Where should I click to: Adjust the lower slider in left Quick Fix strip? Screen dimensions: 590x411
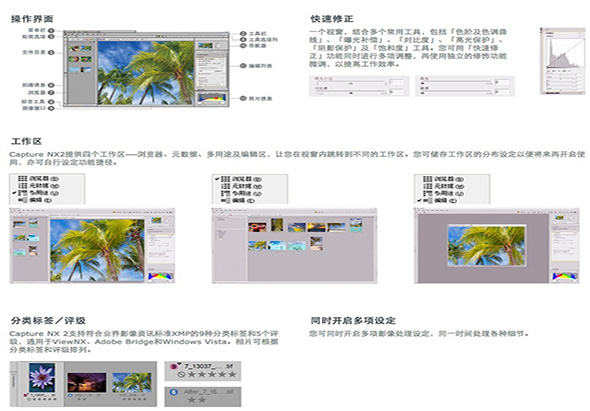pyautogui.click(x=350, y=92)
